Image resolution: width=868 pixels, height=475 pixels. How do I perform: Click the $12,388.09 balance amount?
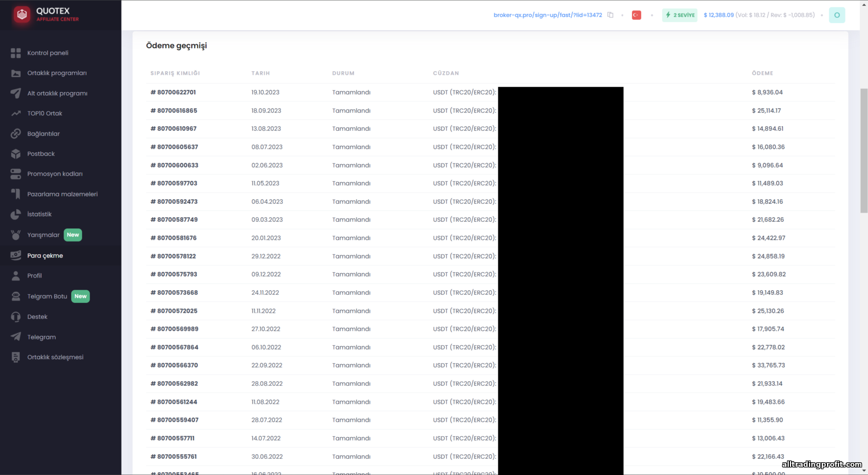[x=719, y=15]
